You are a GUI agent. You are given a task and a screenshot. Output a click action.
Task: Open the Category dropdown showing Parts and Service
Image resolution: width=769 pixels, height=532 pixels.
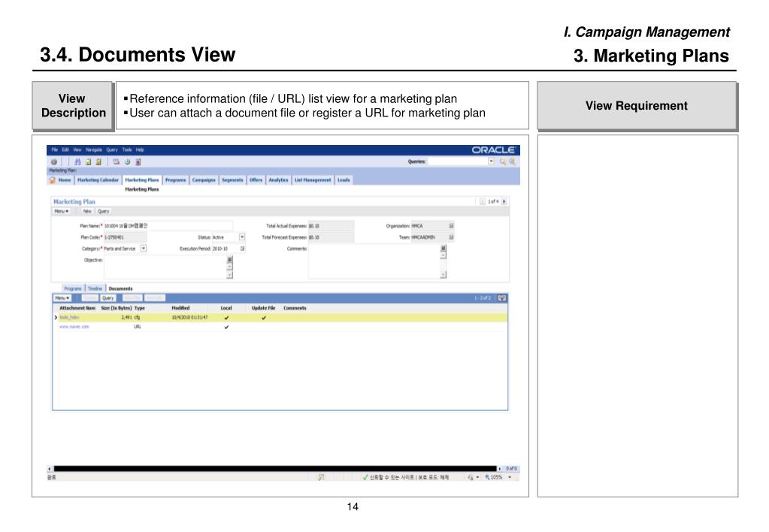(x=144, y=249)
